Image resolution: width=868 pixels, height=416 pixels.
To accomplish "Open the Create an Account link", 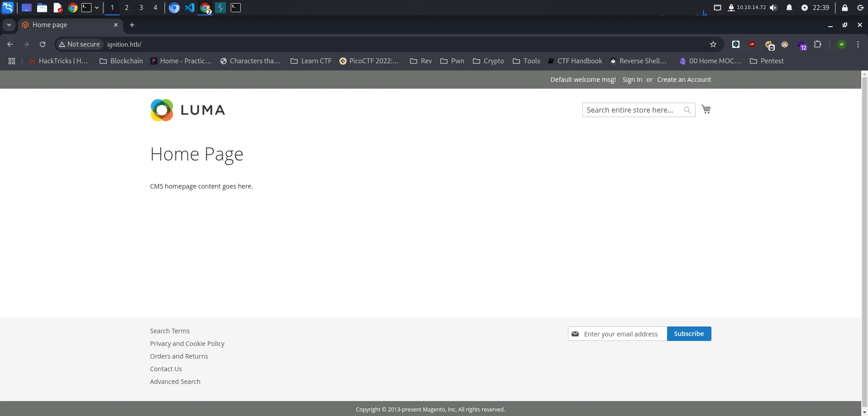I will click(x=684, y=80).
